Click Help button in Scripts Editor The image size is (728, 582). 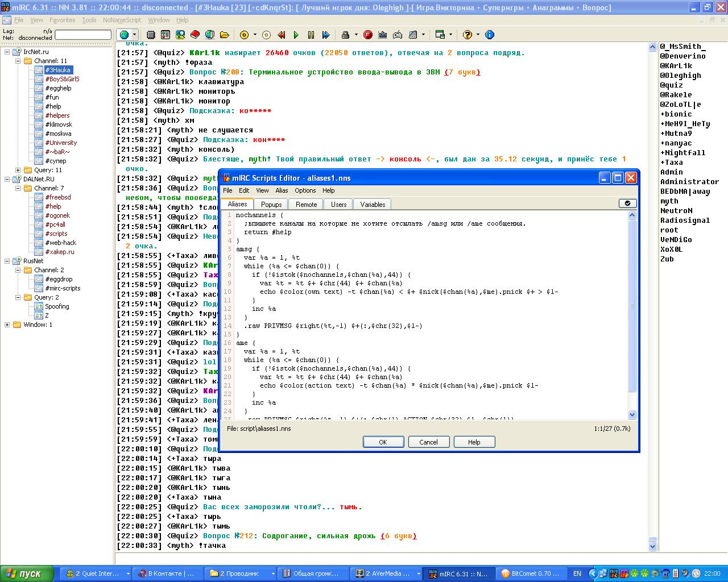[474, 442]
